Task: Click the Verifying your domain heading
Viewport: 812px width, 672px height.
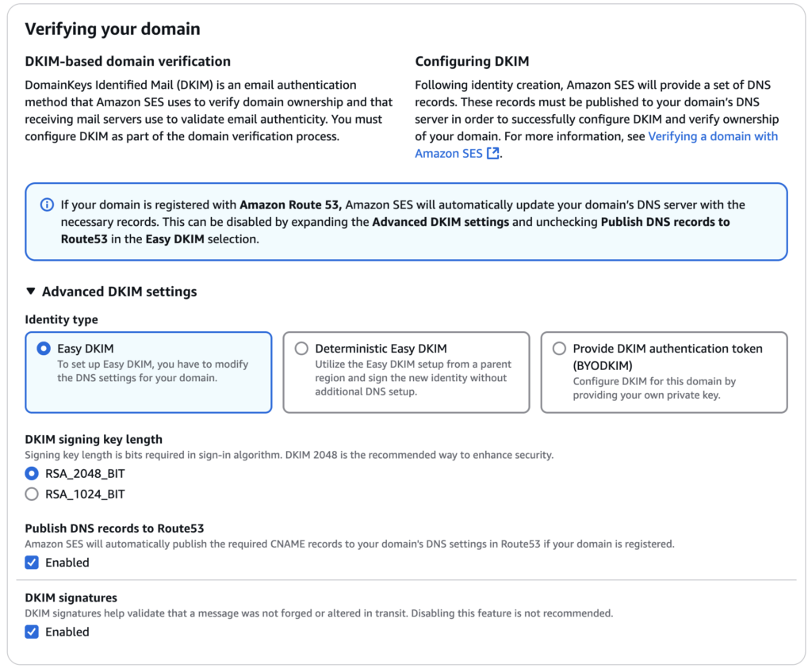Action: coord(113,29)
